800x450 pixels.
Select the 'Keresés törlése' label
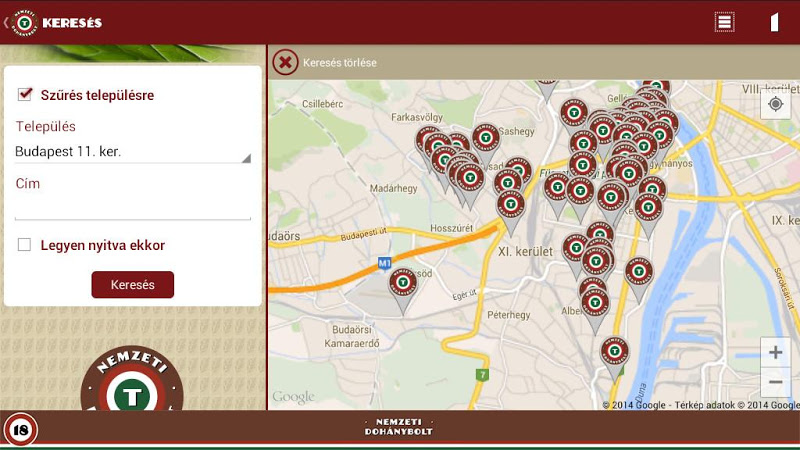tap(340, 63)
